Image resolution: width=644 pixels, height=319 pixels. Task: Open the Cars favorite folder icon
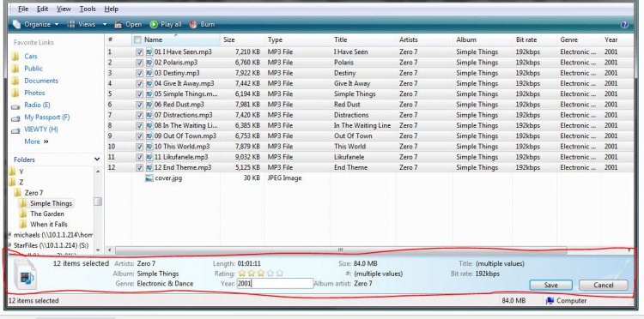pyautogui.click(x=15, y=57)
